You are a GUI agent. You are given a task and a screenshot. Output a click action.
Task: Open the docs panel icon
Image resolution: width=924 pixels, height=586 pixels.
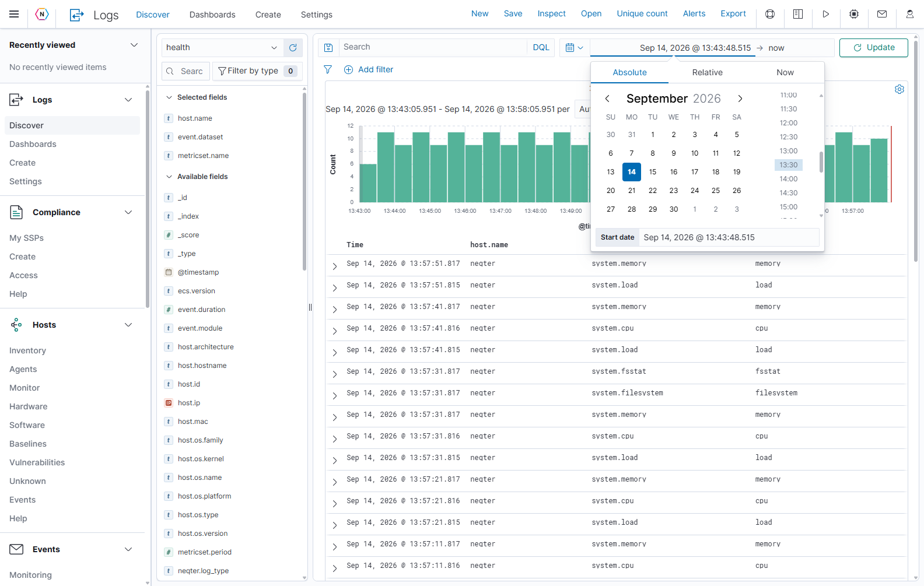(x=798, y=14)
